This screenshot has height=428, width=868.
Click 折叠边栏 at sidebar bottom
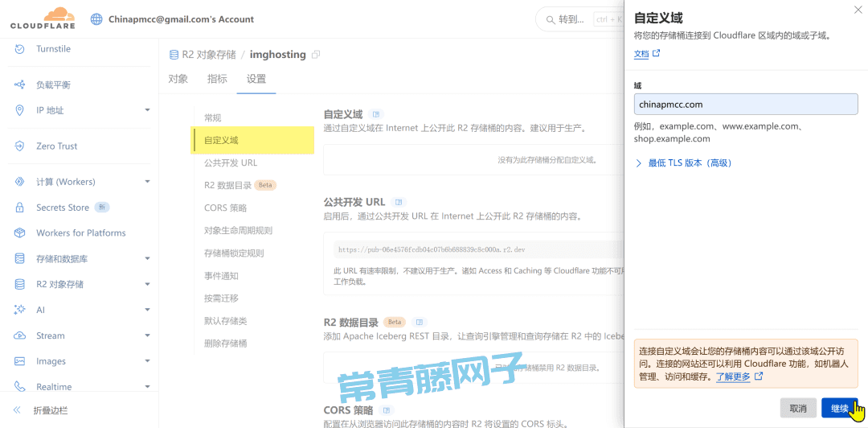pos(51,411)
